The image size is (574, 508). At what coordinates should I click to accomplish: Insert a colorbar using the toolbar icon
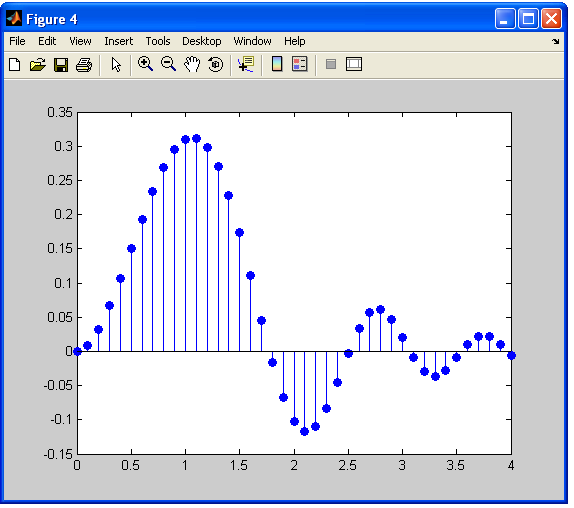(x=277, y=64)
